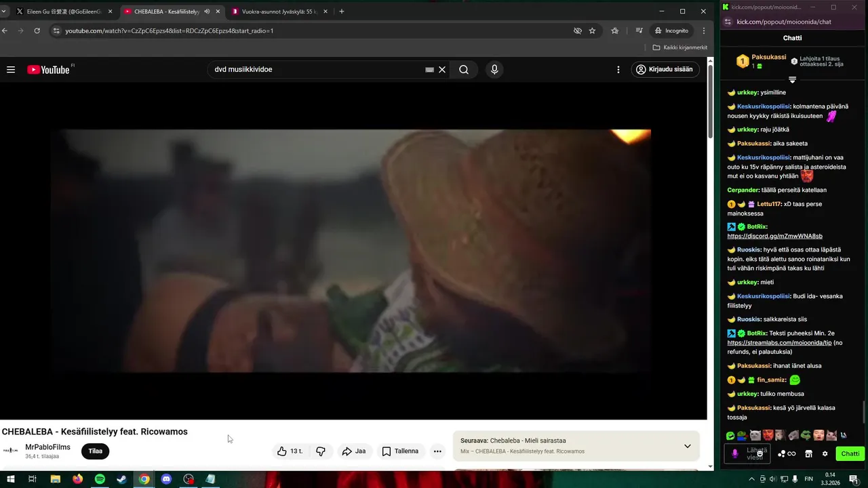
Task: Reload the YouTube page
Action: click(x=37, y=30)
